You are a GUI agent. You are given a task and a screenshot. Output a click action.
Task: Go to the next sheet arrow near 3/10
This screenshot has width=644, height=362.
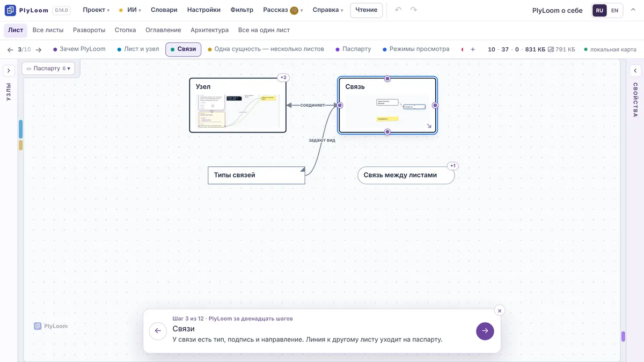point(39,49)
